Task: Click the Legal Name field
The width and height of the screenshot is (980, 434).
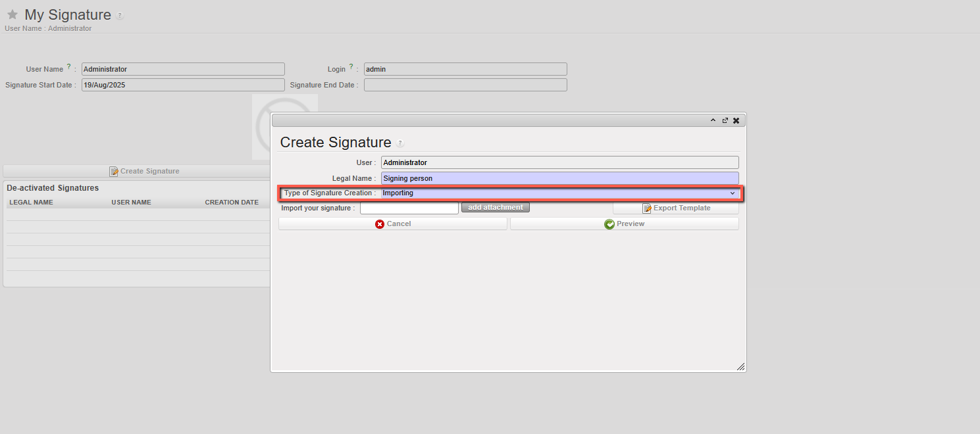Action: pos(559,178)
